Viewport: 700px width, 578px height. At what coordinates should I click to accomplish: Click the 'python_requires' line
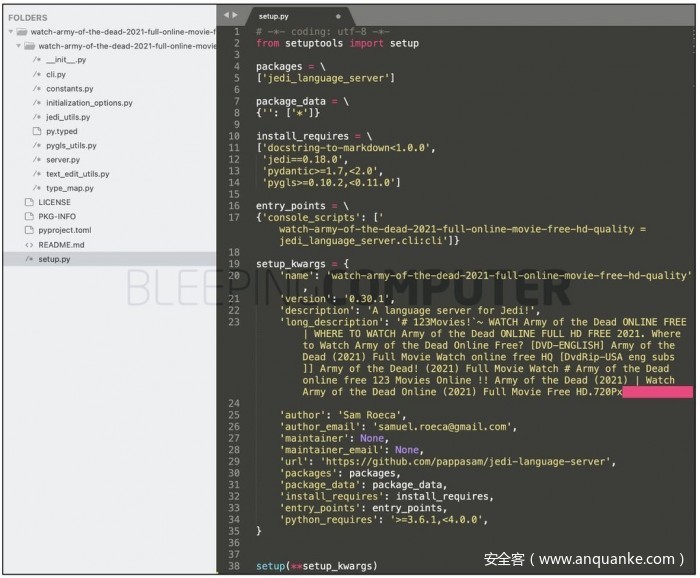[383, 520]
